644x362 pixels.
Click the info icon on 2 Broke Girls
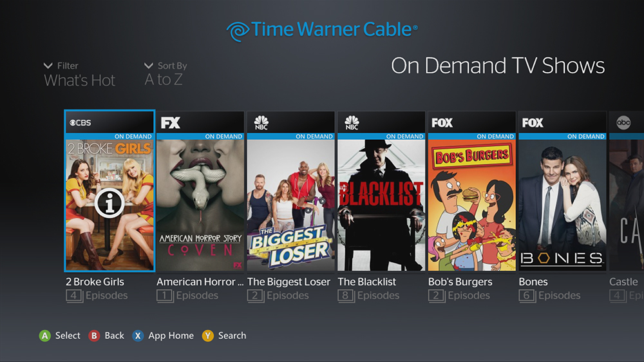(109, 203)
